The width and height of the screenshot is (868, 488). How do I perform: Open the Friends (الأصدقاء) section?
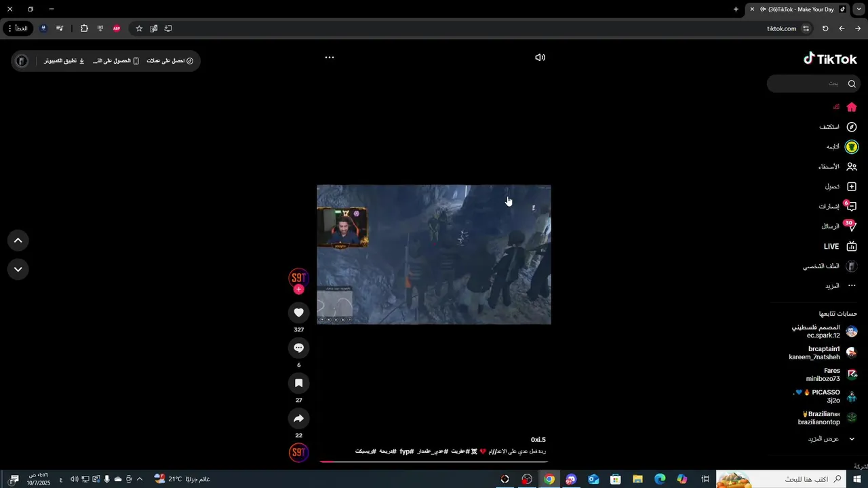(838, 167)
